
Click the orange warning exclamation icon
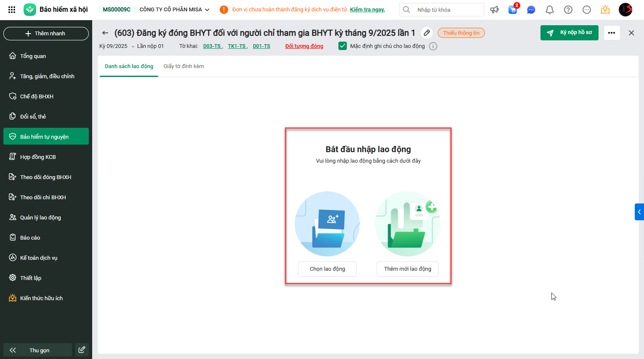point(224,10)
